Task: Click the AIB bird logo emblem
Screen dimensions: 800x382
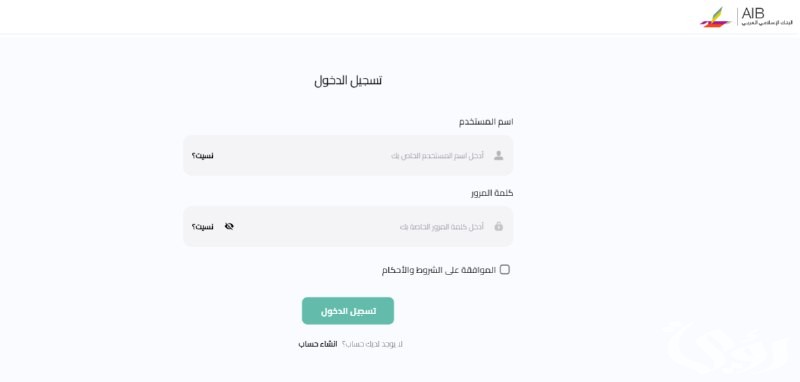Action: click(716, 17)
